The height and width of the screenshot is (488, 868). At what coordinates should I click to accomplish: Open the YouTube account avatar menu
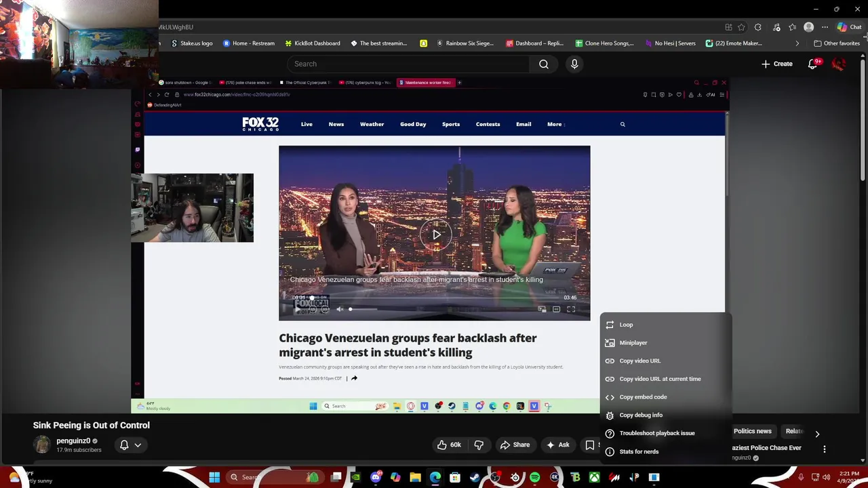pyautogui.click(x=839, y=64)
